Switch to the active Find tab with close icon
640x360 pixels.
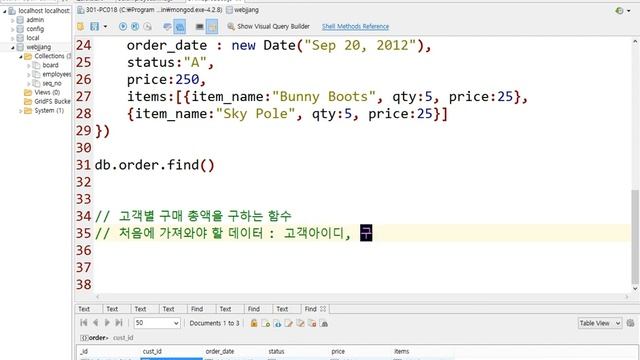311,309
